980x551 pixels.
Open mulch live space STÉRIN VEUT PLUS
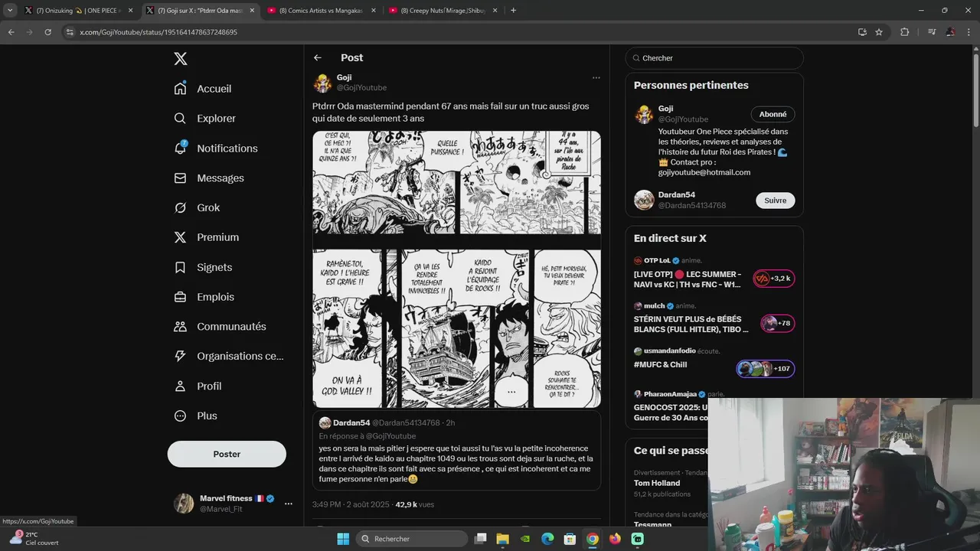(691, 324)
